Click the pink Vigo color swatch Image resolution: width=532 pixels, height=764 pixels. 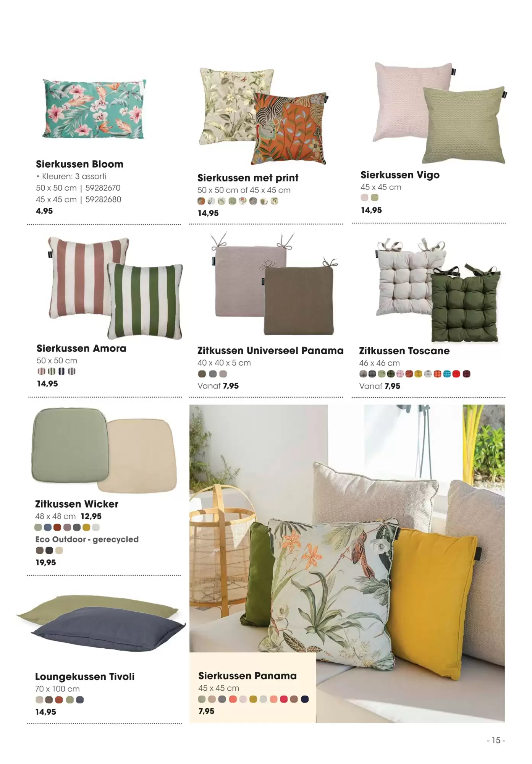coord(365,197)
